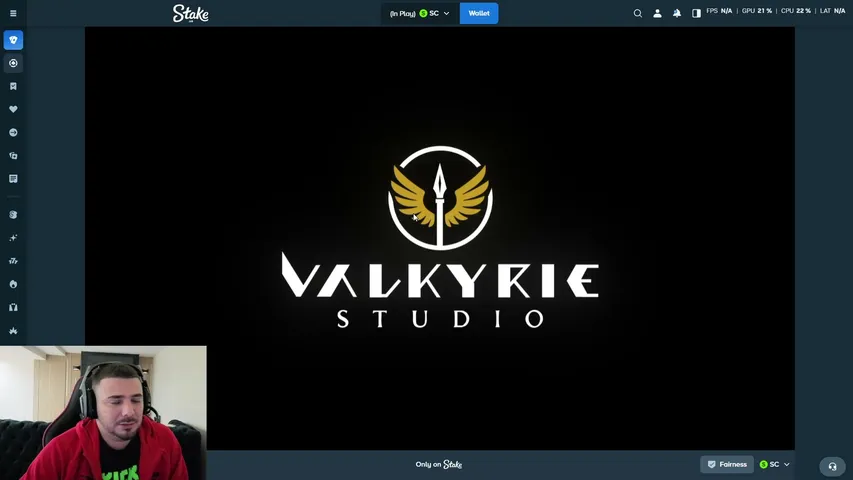Open the Fairness dialog

coord(727,464)
